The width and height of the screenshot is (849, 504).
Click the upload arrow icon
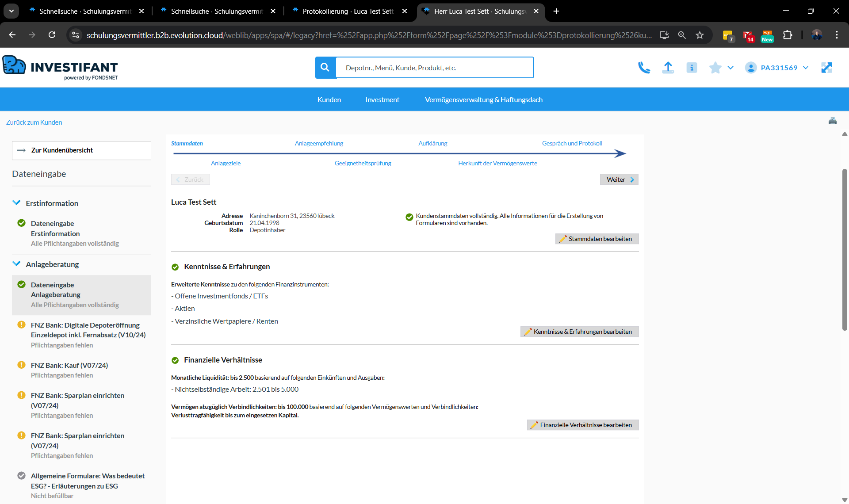click(668, 68)
